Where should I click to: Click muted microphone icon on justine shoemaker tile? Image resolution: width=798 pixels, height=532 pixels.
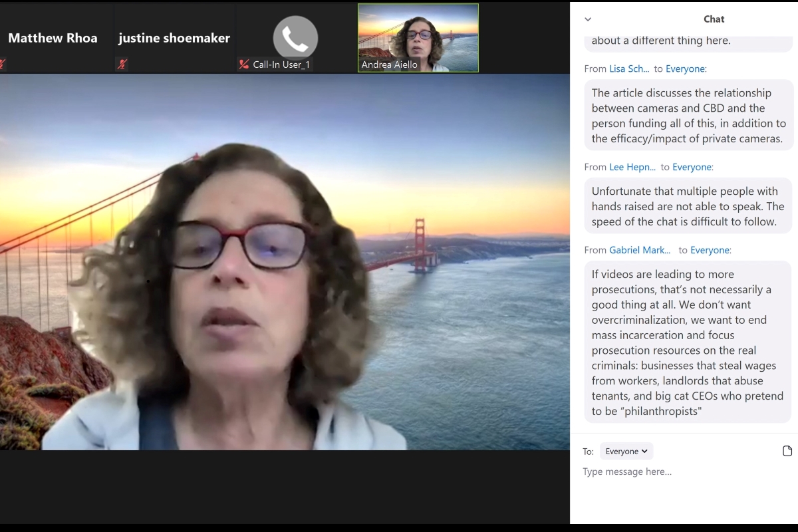pos(122,65)
